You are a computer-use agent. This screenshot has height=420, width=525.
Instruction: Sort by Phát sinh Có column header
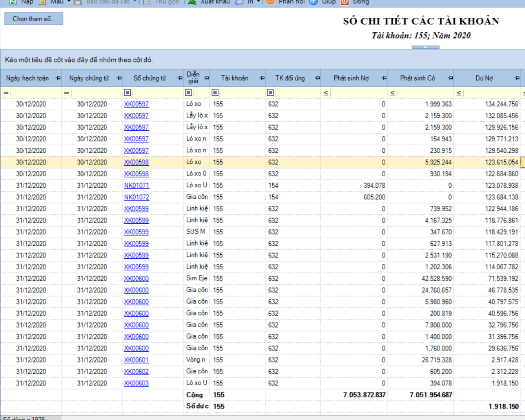tap(418, 78)
